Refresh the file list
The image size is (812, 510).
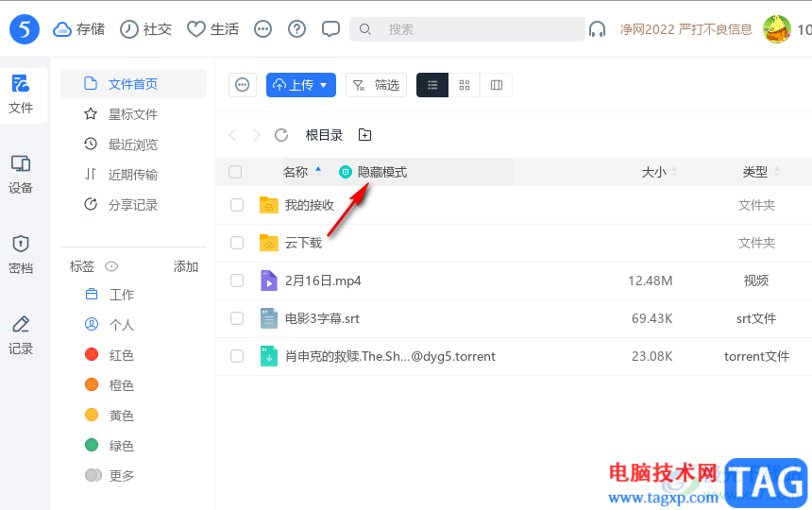[281, 135]
